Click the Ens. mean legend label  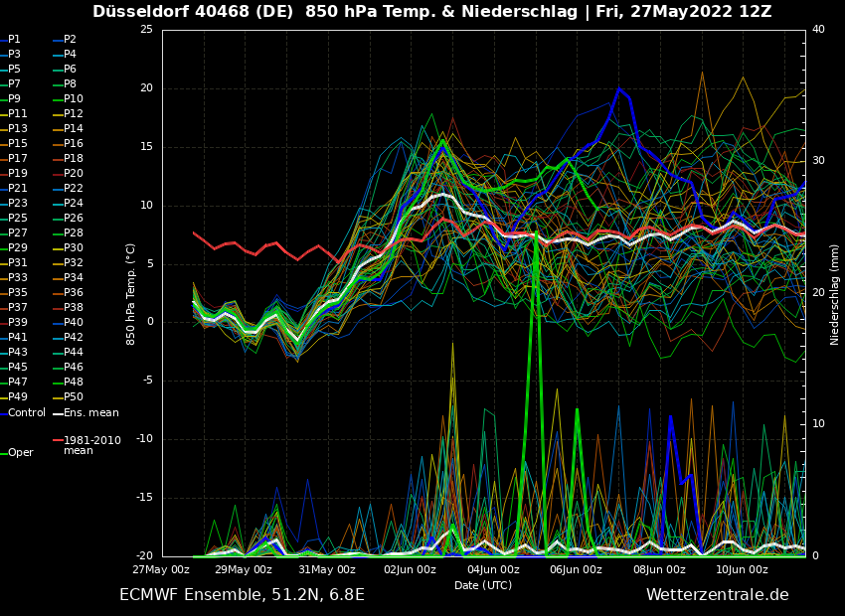coord(90,413)
